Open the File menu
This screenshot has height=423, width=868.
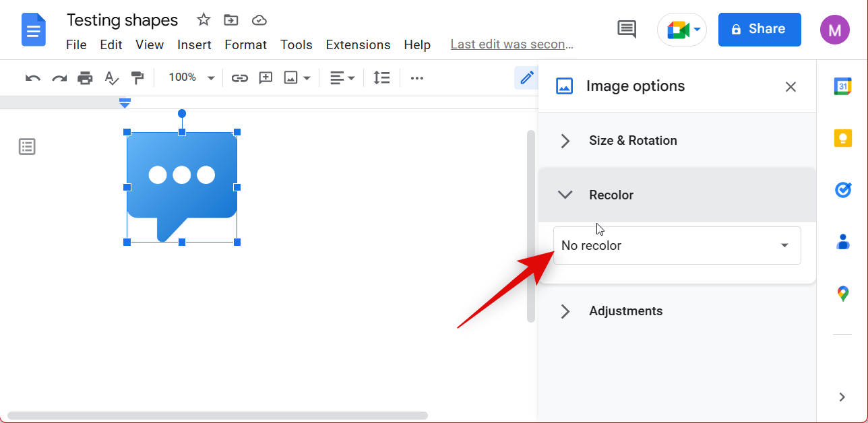click(x=76, y=44)
